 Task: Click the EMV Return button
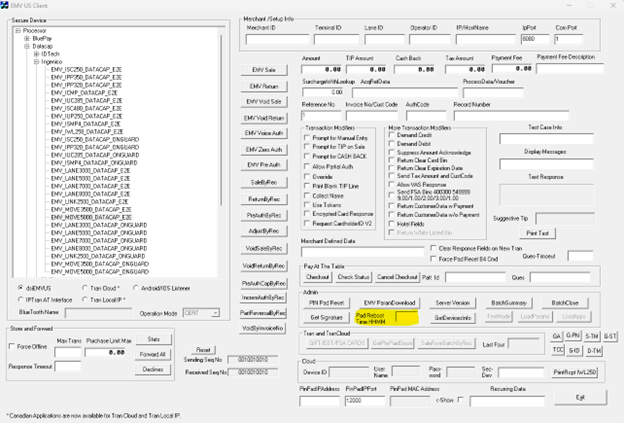tap(264, 86)
